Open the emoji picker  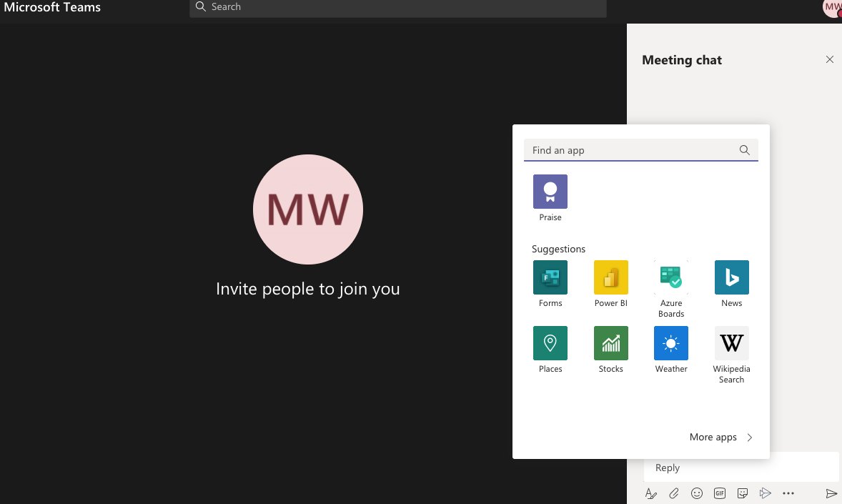[697, 493]
